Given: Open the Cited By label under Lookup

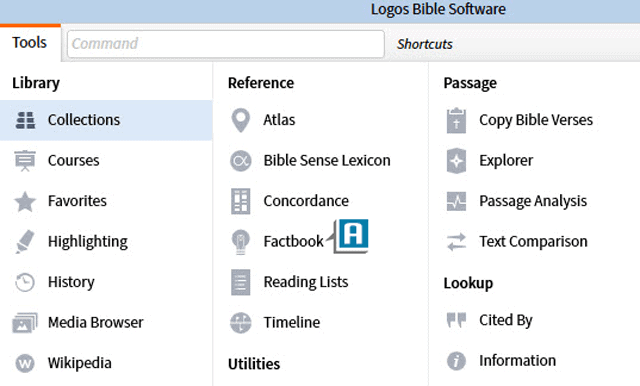Looking at the screenshot, I should [x=506, y=320].
